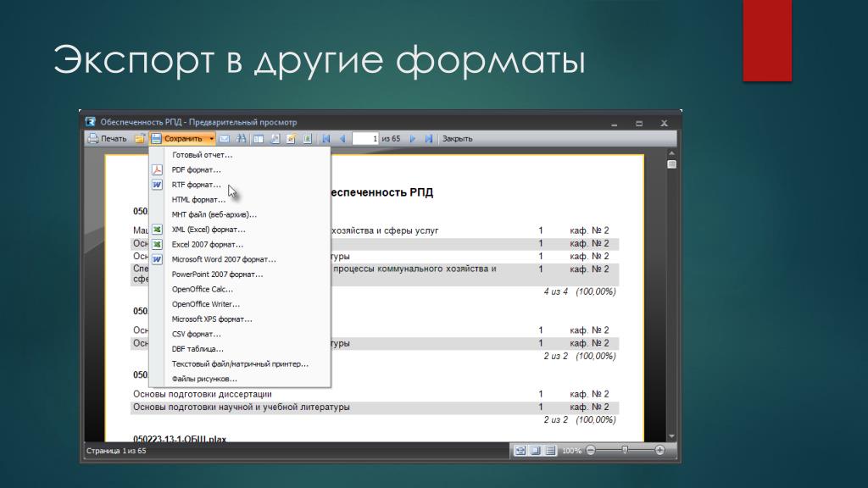Click the 'Страница 1 из 65' status text
Image resolution: width=868 pixels, height=488 pixels.
116,451
